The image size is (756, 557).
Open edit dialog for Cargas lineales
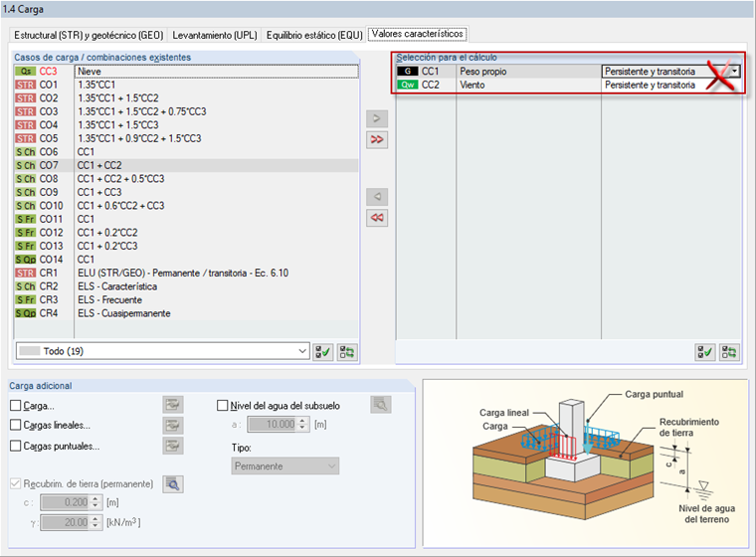pyautogui.click(x=173, y=426)
